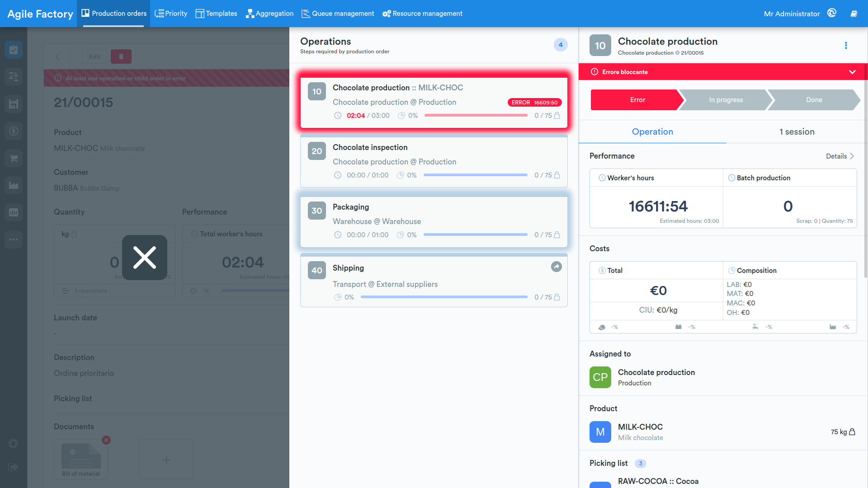Remove the Bill of material document via red X

click(106, 440)
